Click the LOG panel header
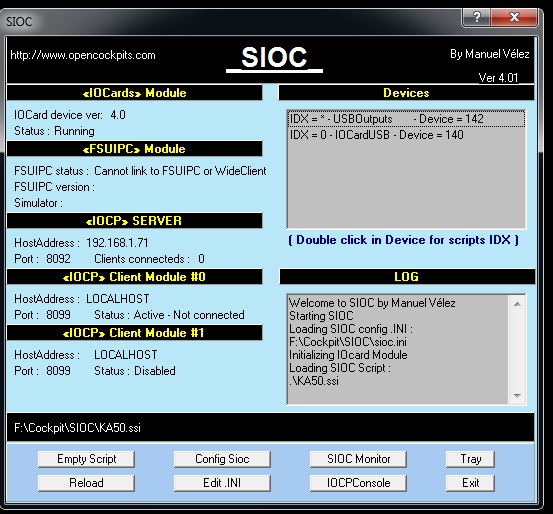 pyautogui.click(x=407, y=277)
